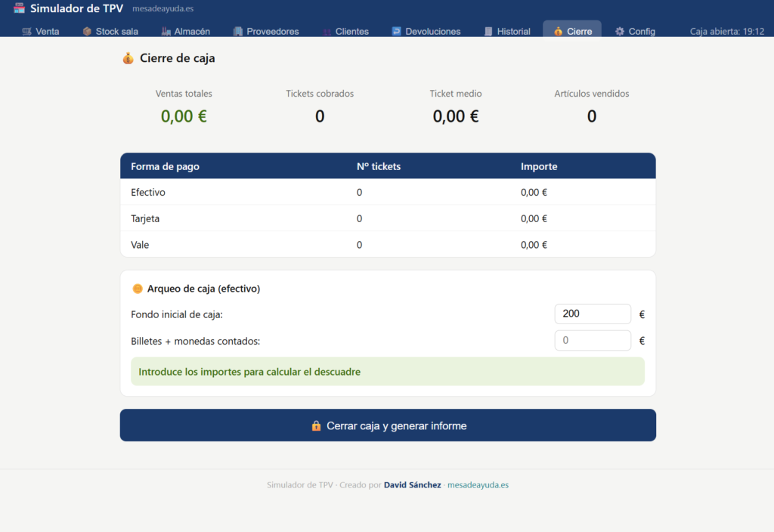Click the Importe column header
The height and width of the screenshot is (532, 774).
click(x=538, y=166)
